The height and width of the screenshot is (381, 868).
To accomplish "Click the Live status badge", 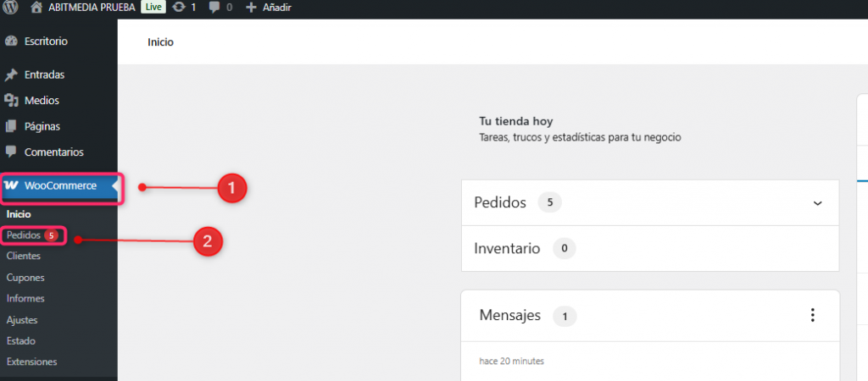I will point(153,7).
